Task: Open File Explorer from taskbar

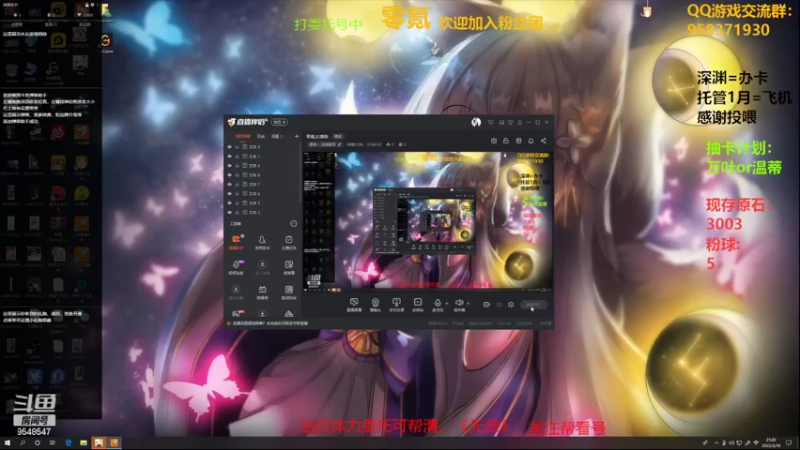Action: 83,443
